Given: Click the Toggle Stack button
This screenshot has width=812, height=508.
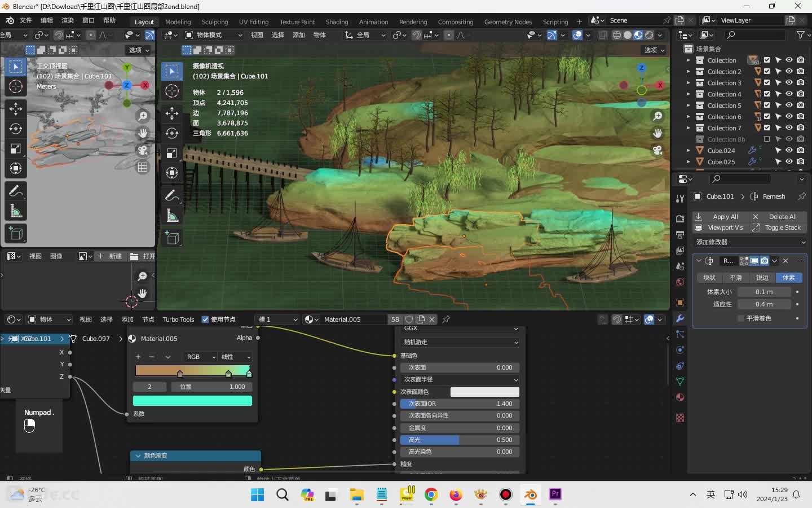Looking at the screenshot, I should click(x=778, y=227).
